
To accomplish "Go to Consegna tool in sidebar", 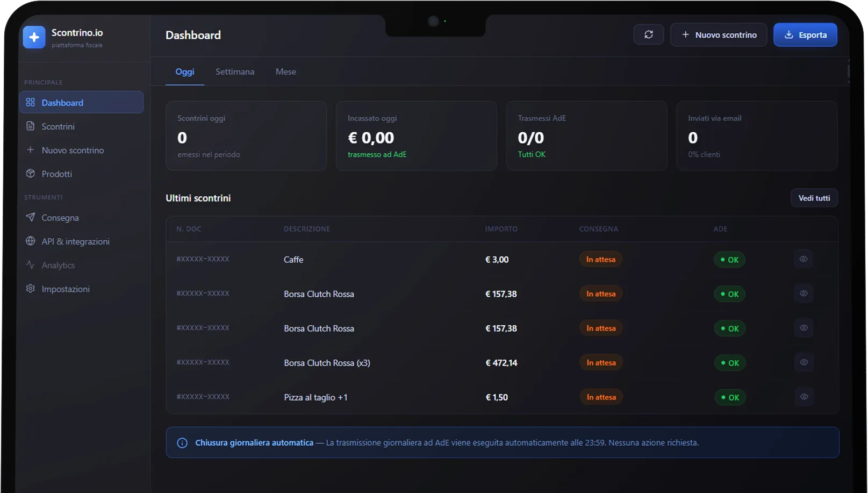I will pos(82,218).
